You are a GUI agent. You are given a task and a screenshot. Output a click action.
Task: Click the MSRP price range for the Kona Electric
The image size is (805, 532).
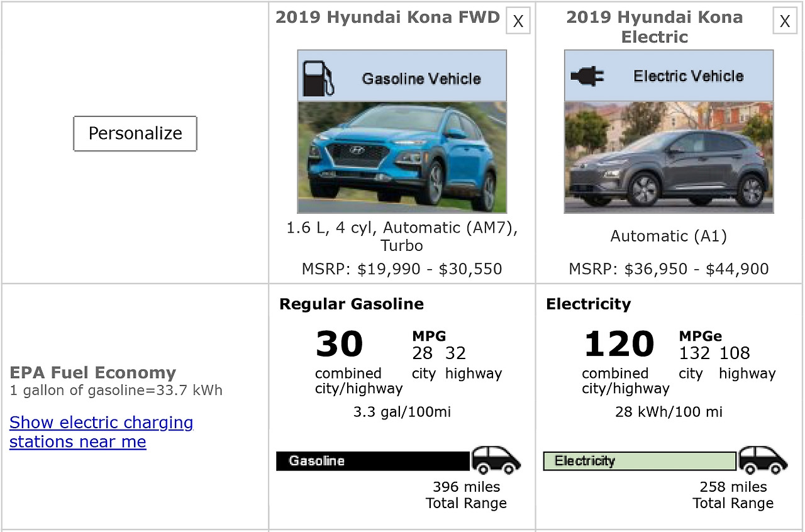669,269
